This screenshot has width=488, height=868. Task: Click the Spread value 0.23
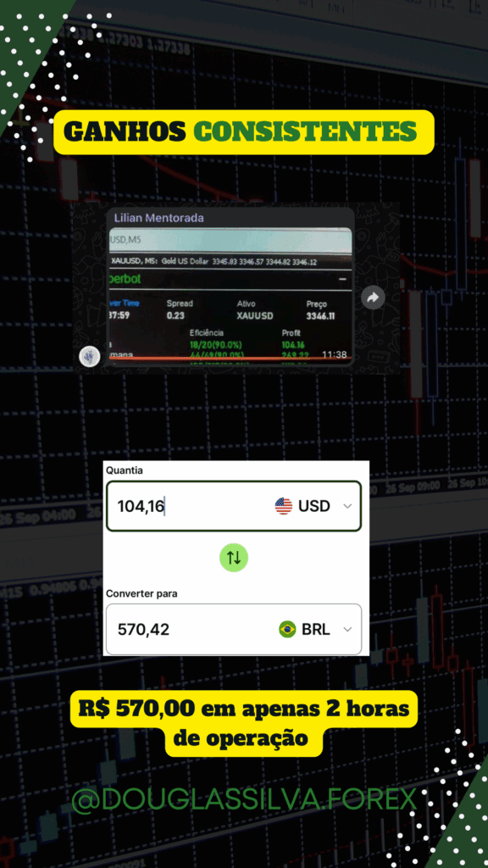click(x=175, y=316)
